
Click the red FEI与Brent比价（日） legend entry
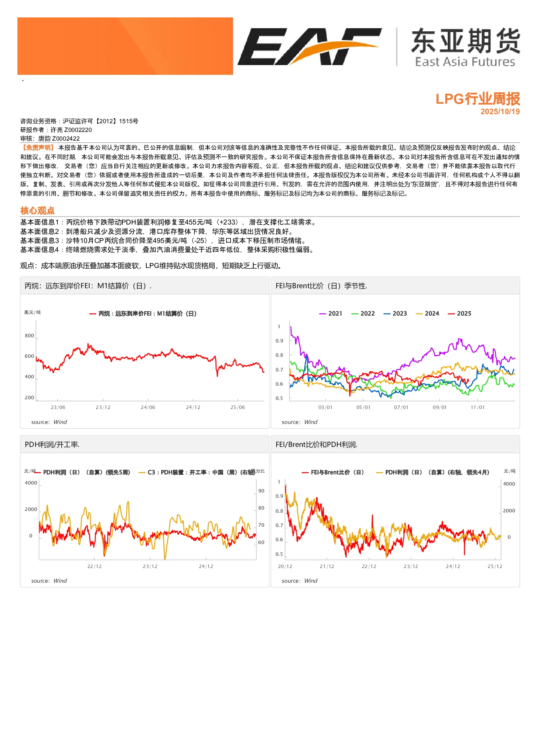coord(333,472)
